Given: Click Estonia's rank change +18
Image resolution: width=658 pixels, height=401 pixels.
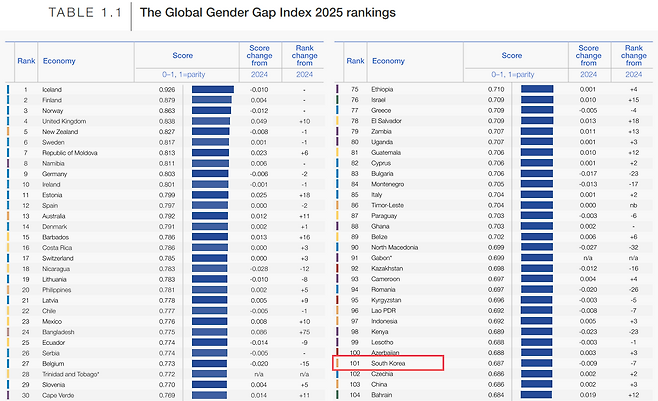Looking at the screenshot, I should pos(304,195).
